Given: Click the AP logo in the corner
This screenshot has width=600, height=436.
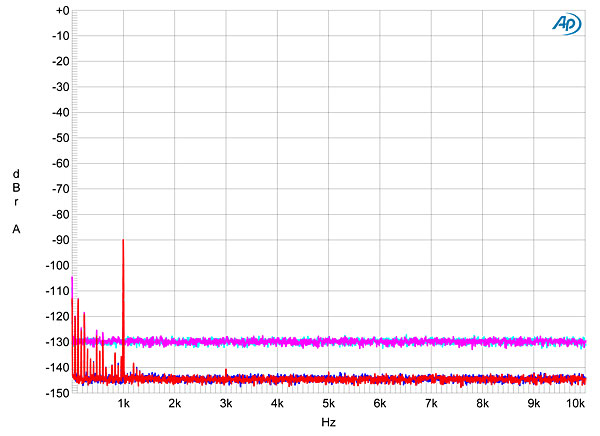Looking at the screenshot, I should 567,24.
